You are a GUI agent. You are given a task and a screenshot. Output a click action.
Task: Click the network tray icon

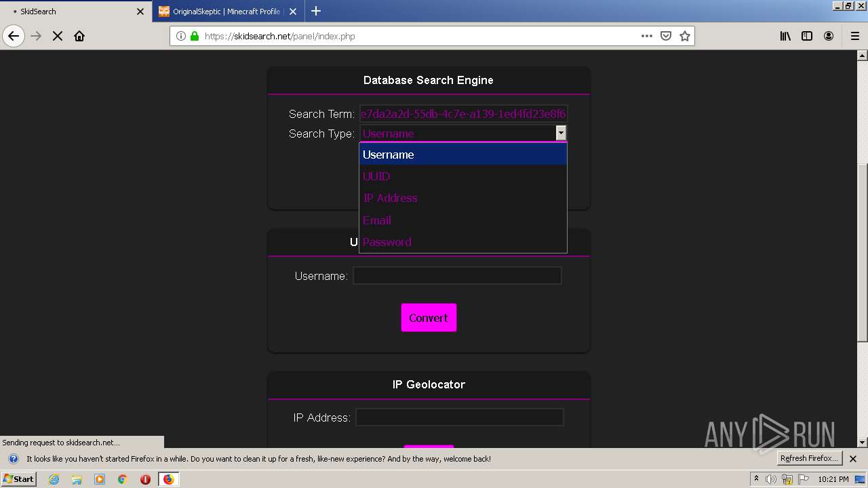[787, 479]
